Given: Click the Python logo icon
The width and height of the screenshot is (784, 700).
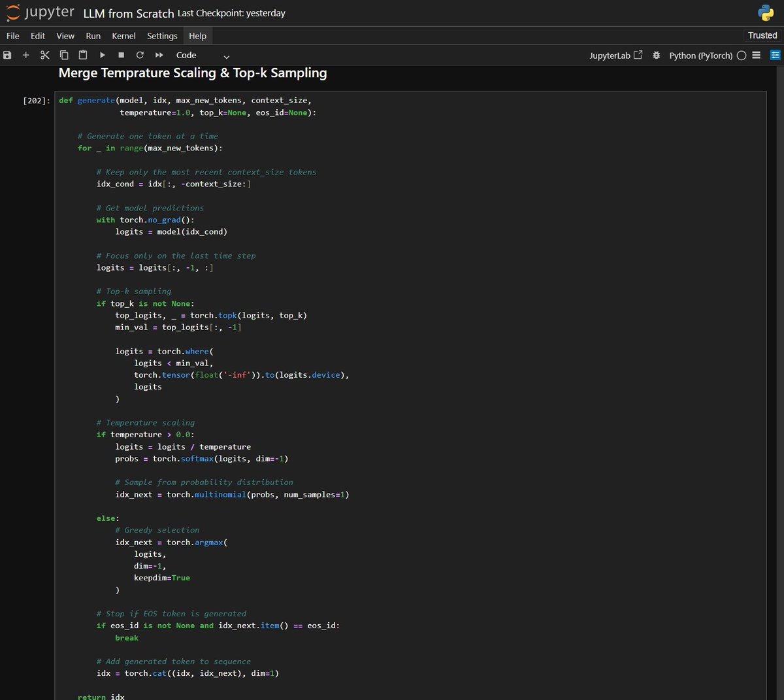Looking at the screenshot, I should (766, 13).
